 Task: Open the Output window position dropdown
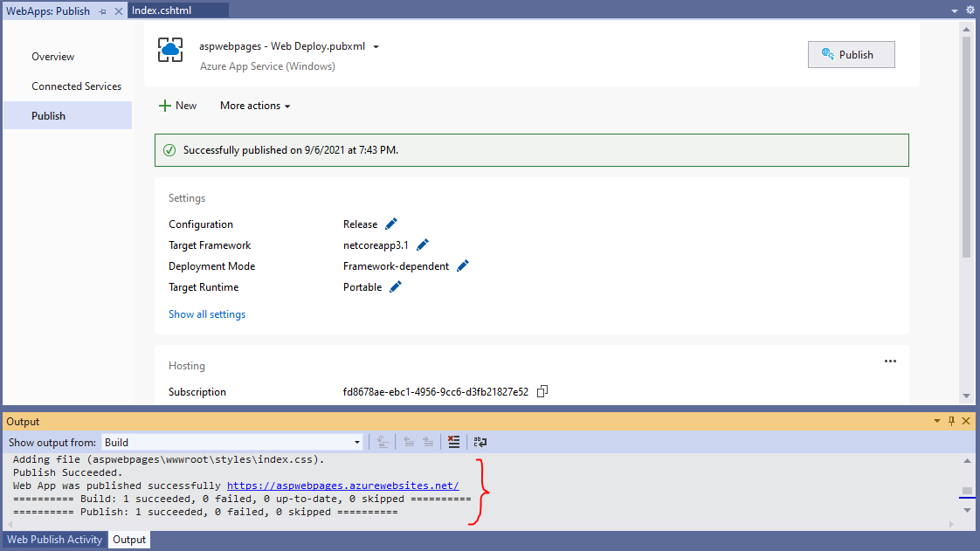(x=937, y=421)
